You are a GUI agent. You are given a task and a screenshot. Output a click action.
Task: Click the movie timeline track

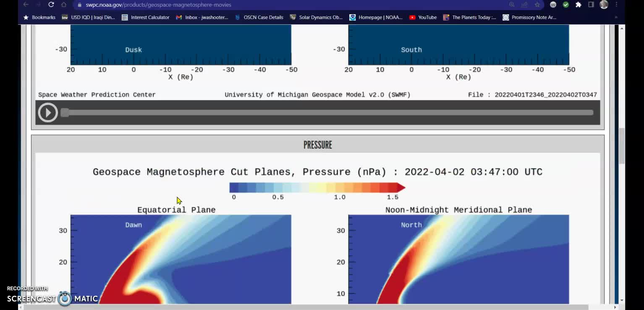327,112
